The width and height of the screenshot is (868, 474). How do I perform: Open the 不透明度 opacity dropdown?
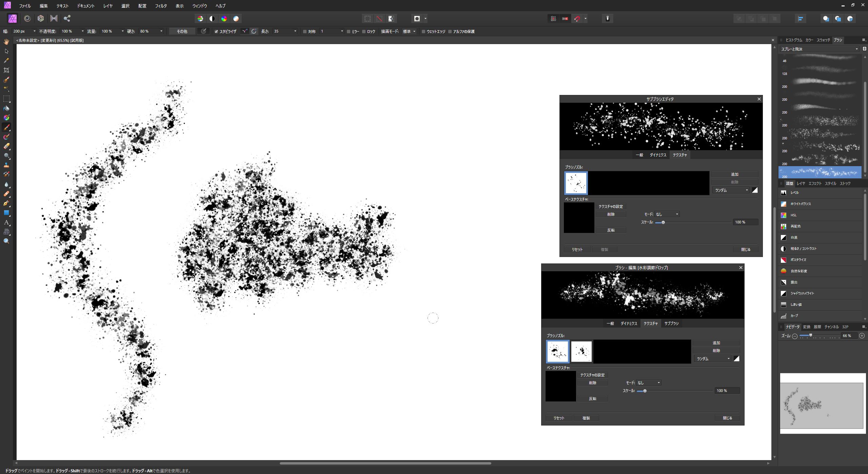pos(82,31)
